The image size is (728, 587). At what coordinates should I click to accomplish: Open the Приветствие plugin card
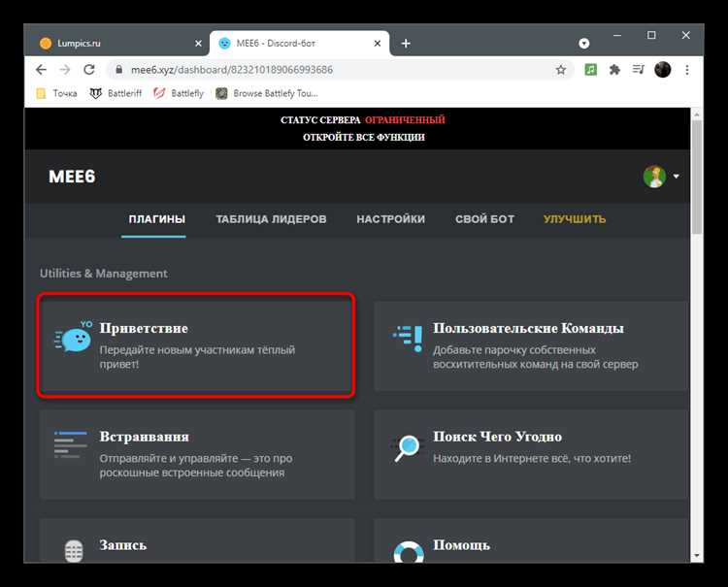click(x=196, y=344)
